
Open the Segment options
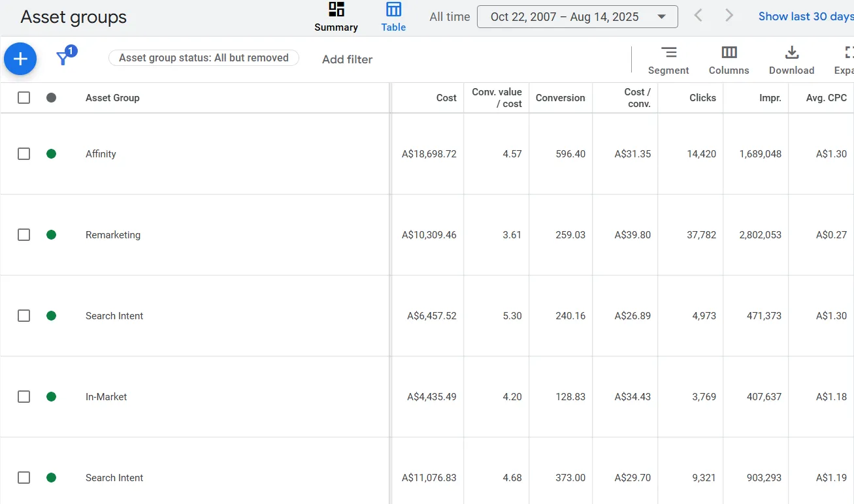pyautogui.click(x=668, y=59)
